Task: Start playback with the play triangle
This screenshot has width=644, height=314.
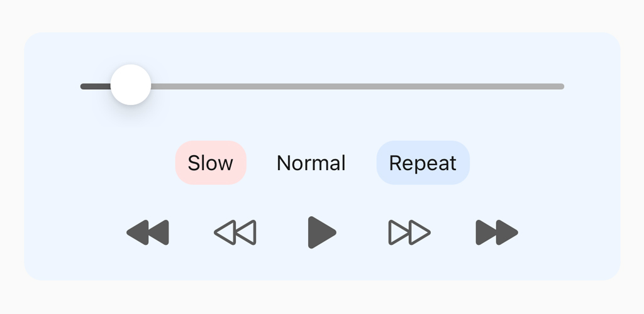Action: [322, 232]
